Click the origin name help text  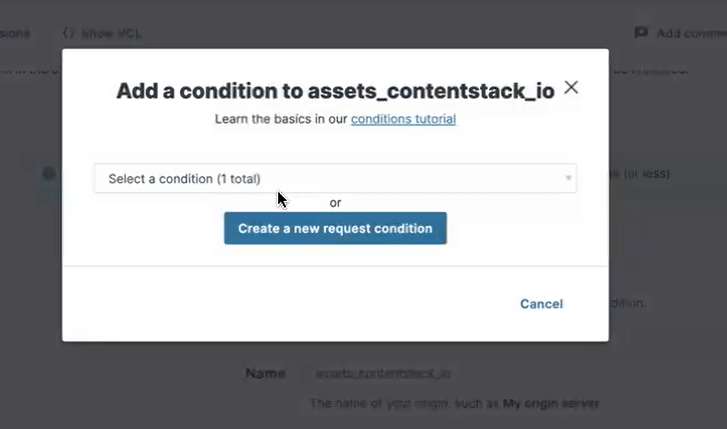pos(454,404)
